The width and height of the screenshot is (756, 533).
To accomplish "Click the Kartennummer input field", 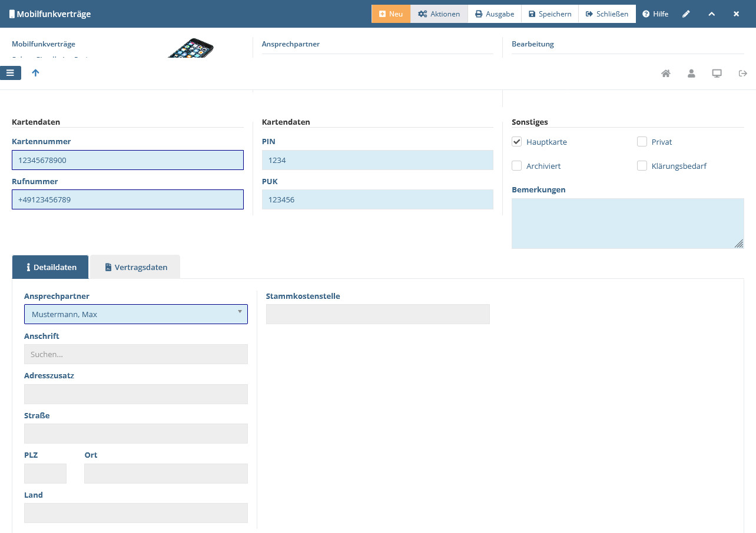I will pyautogui.click(x=128, y=160).
